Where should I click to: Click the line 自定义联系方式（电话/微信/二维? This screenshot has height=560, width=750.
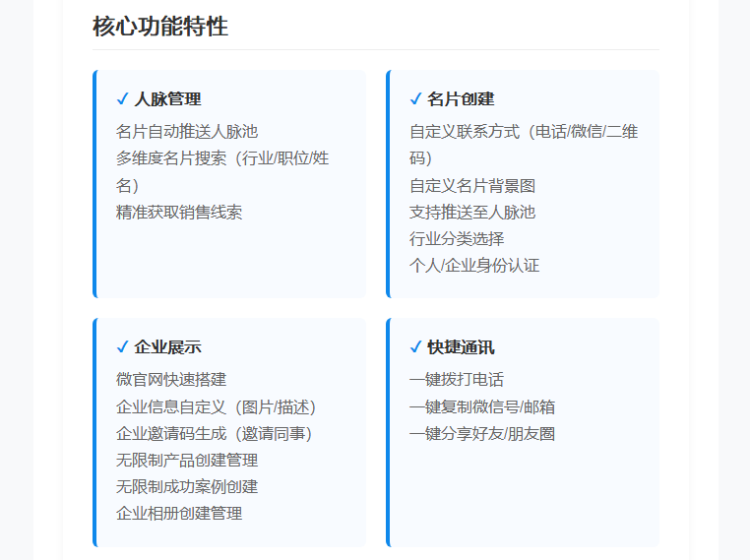[x=524, y=132]
